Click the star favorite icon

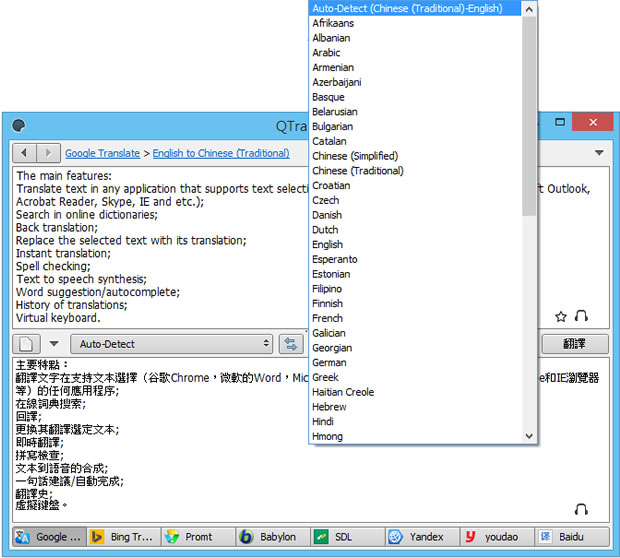[561, 317]
